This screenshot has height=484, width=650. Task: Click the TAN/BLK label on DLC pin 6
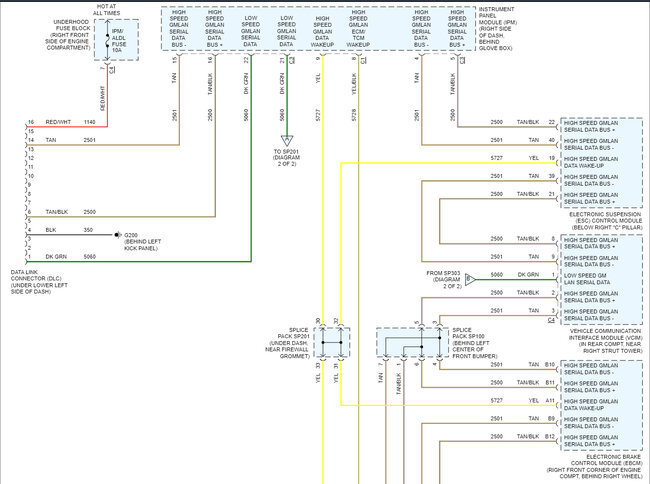[56, 212]
